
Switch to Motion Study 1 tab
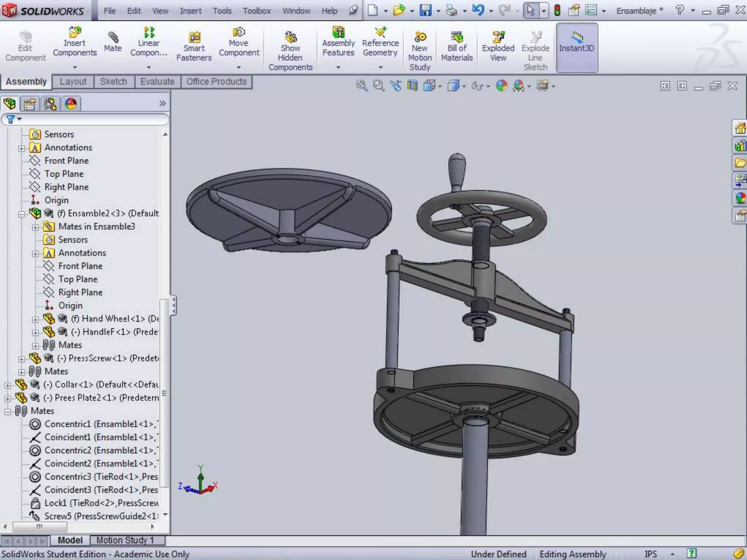[125, 540]
